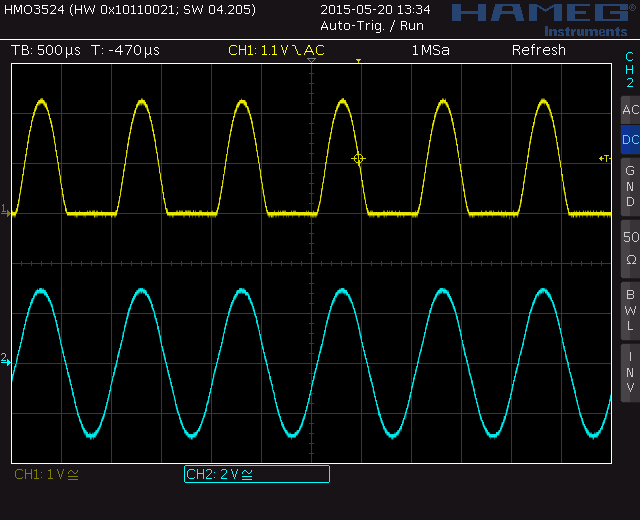Select GND coupling for channel 2
Screen dimensions: 640x520
click(x=630, y=186)
